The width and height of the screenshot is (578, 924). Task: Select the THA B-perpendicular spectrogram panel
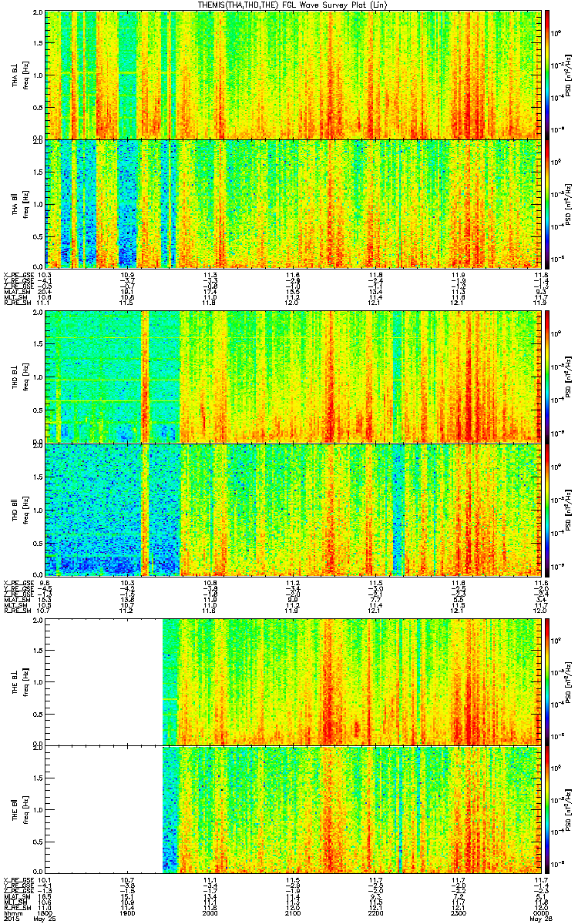[x=293, y=75]
